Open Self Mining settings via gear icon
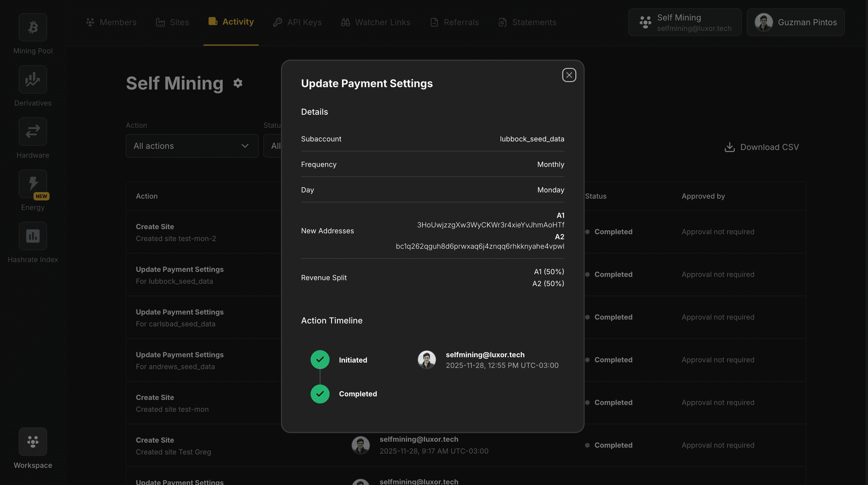868x485 pixels. pyautogui.click(x=238, y=83)
